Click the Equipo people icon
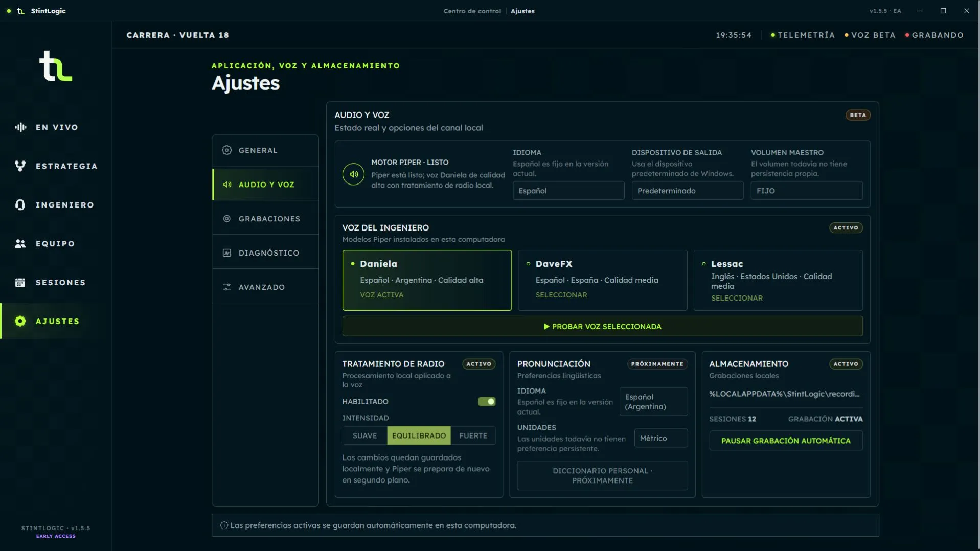This screenshot has width=980, height=551. coord(20,244)
